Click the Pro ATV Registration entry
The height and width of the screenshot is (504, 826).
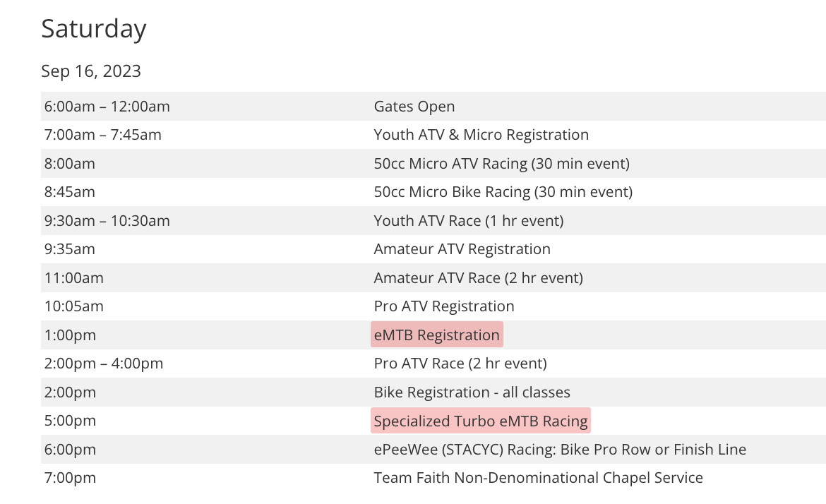pos(444,306)
